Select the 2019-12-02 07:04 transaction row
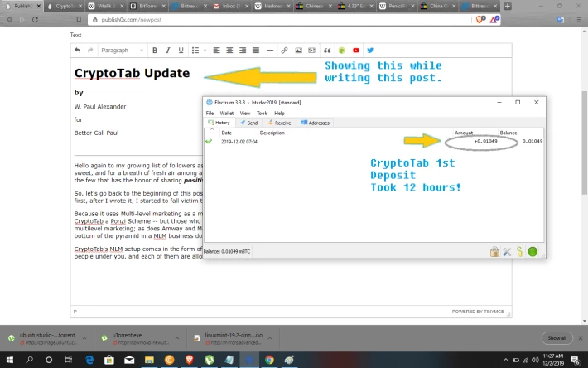588x368 pixels. click(x=374, y=142)
